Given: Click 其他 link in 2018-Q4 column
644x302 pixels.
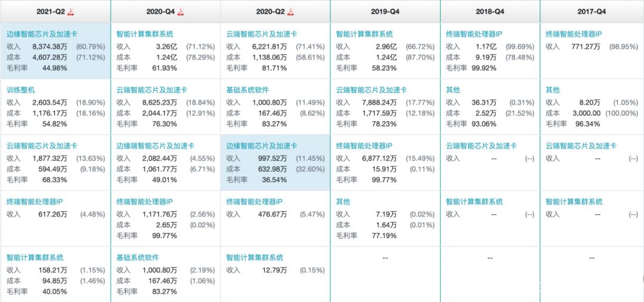Looking at the screenshot, I should 453,90.
